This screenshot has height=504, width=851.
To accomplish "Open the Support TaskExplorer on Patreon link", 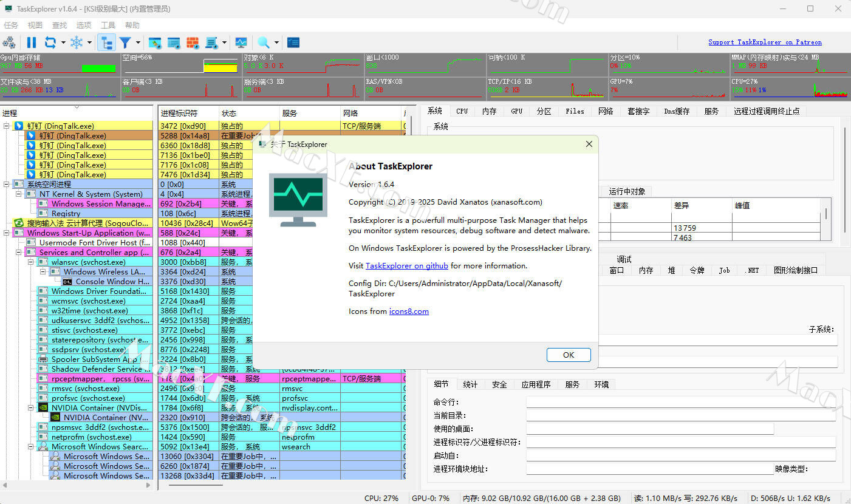I will tap(765, 43).
